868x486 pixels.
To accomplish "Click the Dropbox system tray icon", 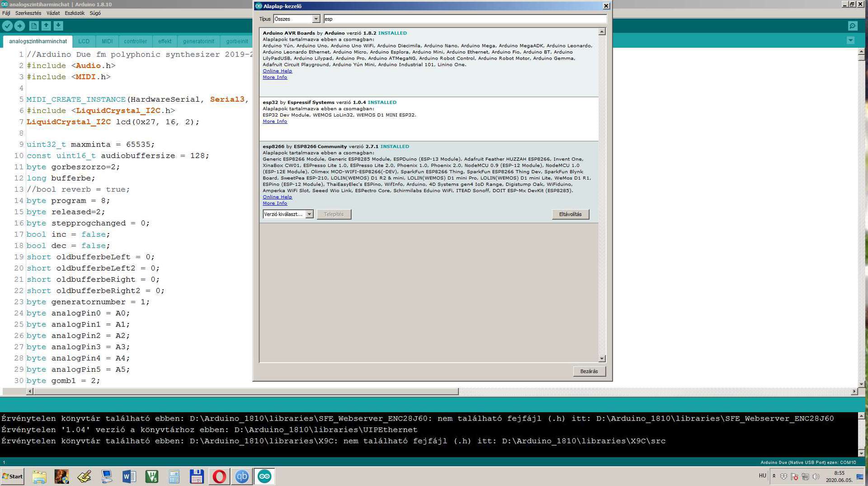I will [784, 477].
